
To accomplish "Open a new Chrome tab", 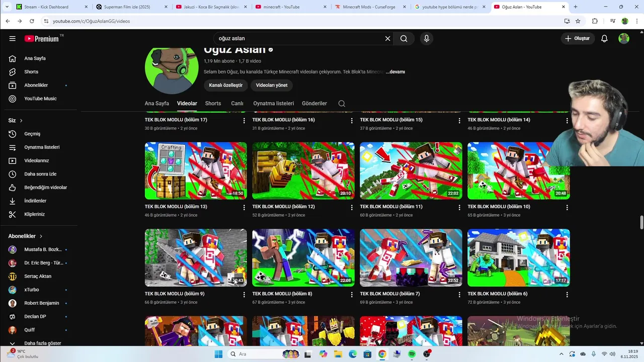I will tap(576, 7).
